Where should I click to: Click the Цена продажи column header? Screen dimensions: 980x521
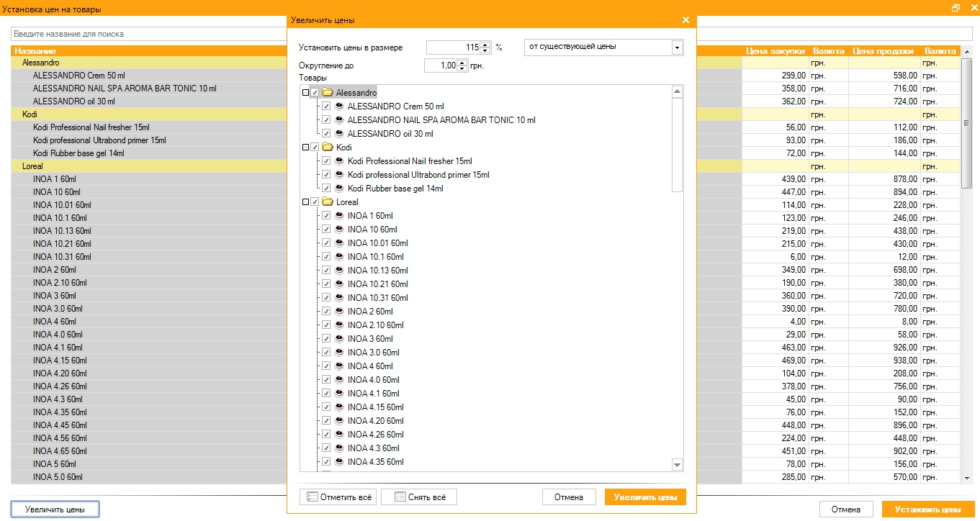883,51
